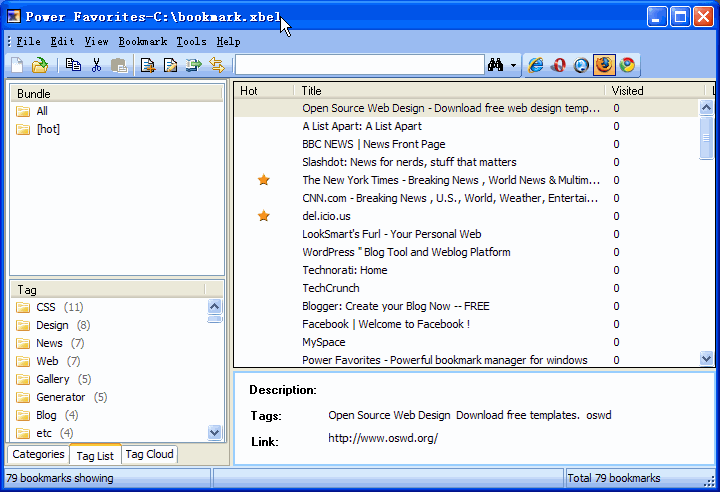Select the News tag folder

(x=50, y=343)
